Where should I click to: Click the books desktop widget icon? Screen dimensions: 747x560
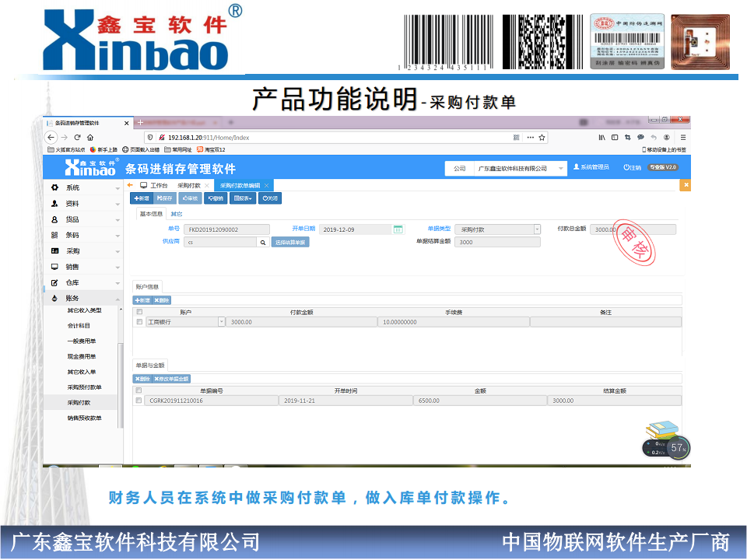(x=662, y=429)
